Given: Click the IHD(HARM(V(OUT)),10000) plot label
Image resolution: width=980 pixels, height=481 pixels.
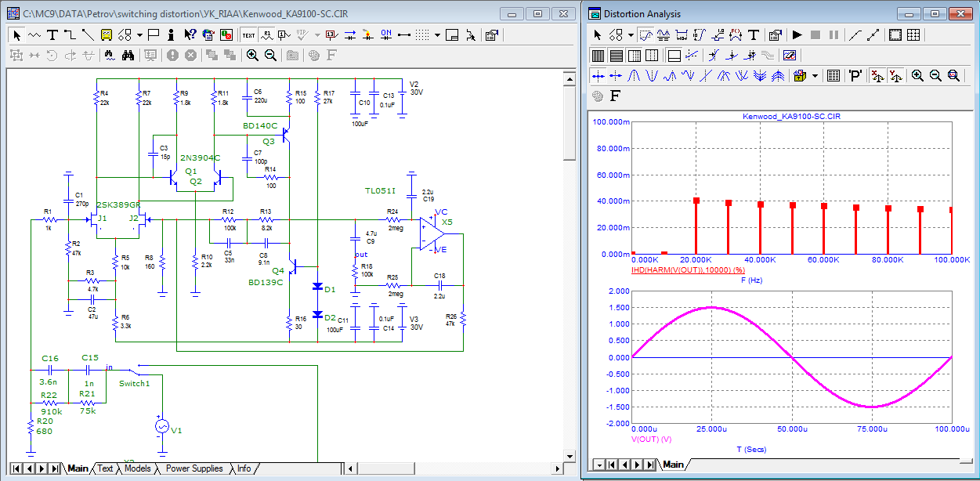Looking at the screenshot, I should [687, 269].
